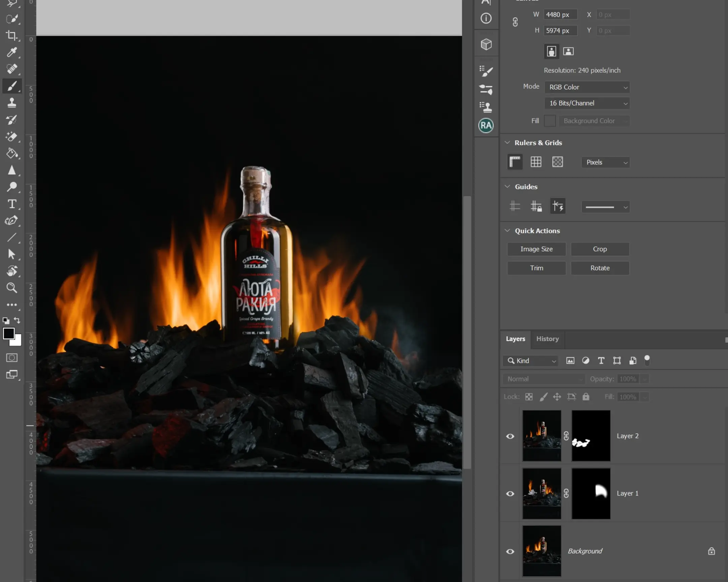Select the Type tool
The width and height of the screenshot is (728, 582).
(x=12, y=204)
